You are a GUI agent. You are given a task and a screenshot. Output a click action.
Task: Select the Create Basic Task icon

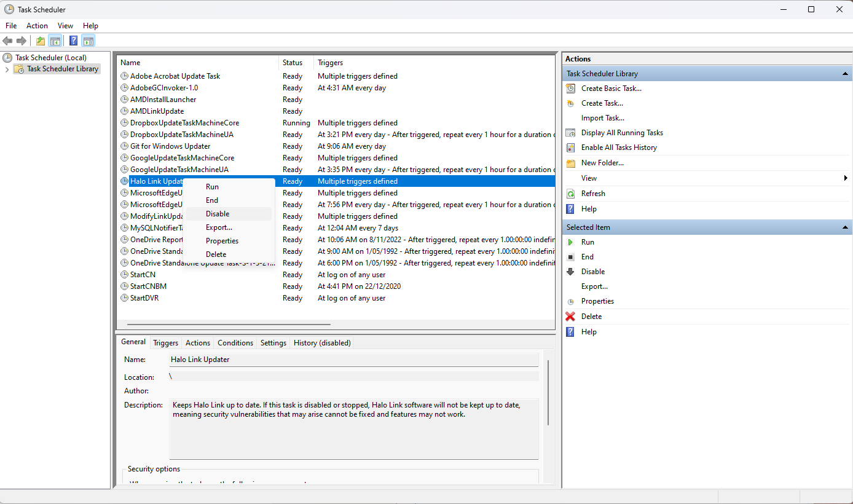point(572,88)
